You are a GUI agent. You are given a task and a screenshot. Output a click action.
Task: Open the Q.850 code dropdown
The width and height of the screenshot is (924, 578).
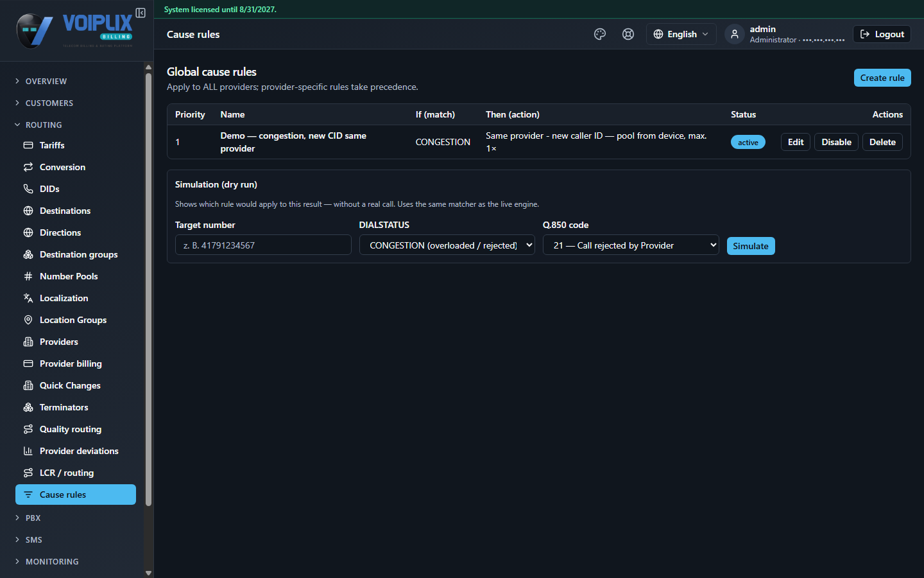(631, 245)
